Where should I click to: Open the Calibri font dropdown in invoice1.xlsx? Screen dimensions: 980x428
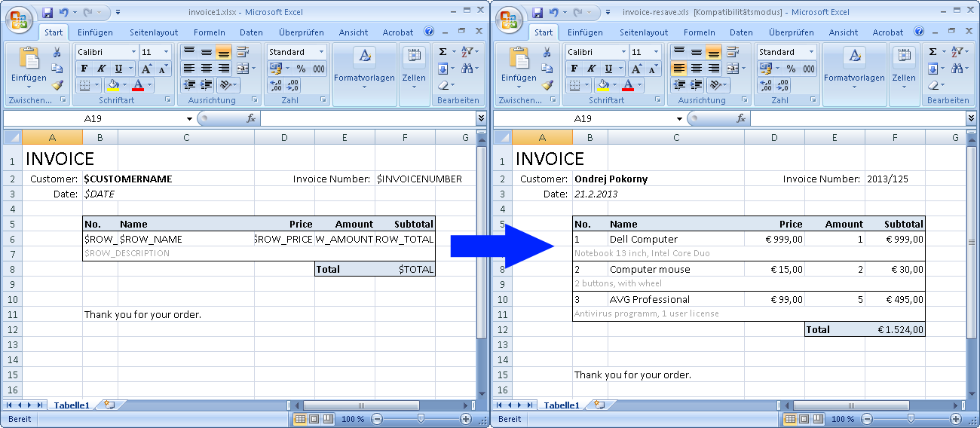(134, 52)
